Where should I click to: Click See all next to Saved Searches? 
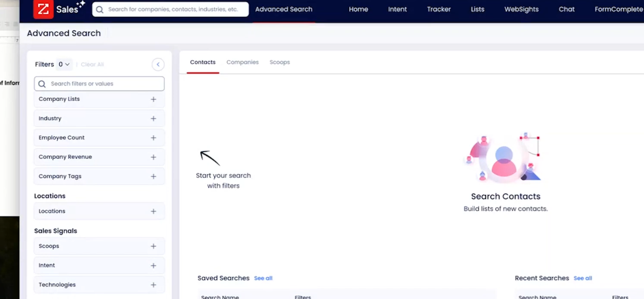[x=263, y=278]
